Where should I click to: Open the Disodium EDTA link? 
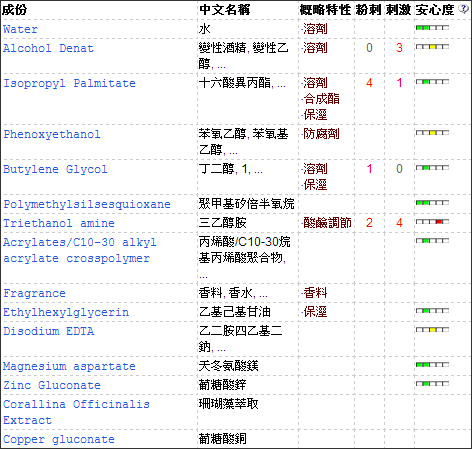49,331
